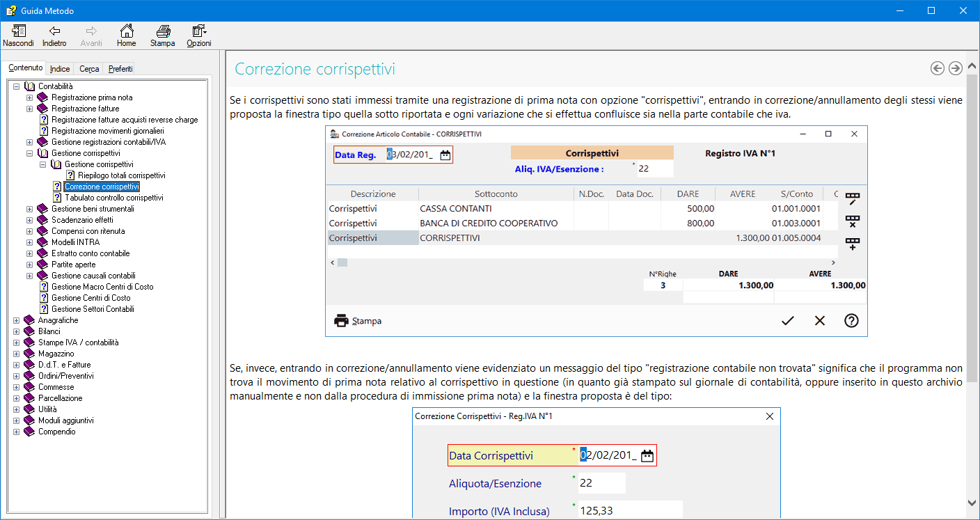Switch to the Contenuto tab
The image size is (980, 520).
(26, 68)
